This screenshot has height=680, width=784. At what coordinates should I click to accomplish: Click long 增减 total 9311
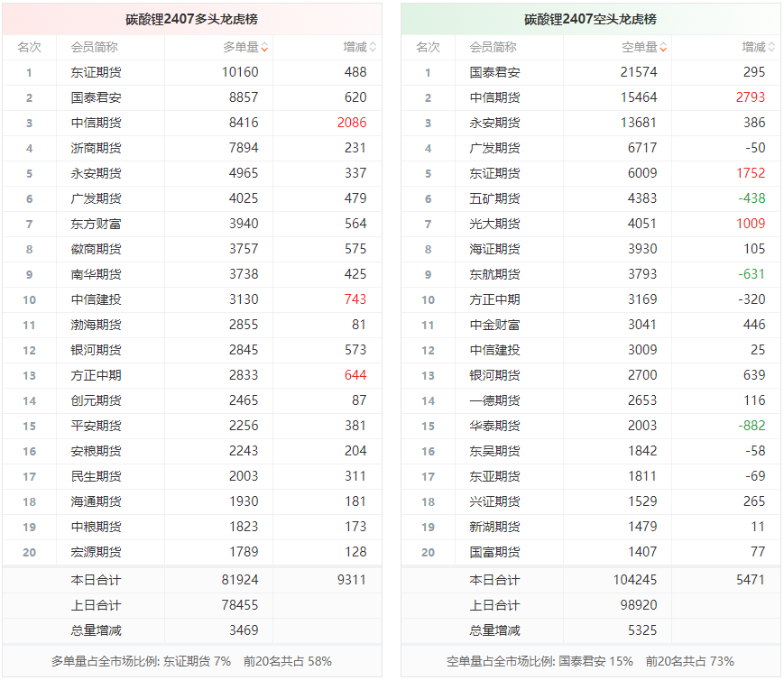tap(352, 580)
